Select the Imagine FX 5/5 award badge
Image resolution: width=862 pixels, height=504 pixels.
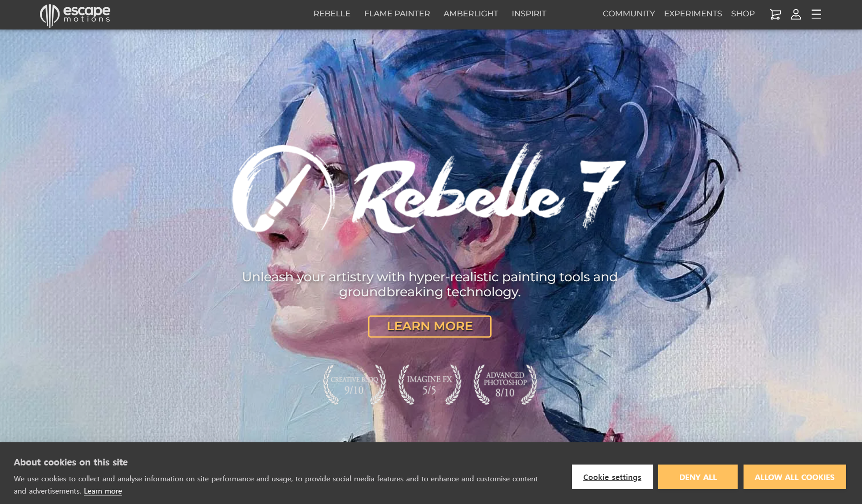coord(429,385)
